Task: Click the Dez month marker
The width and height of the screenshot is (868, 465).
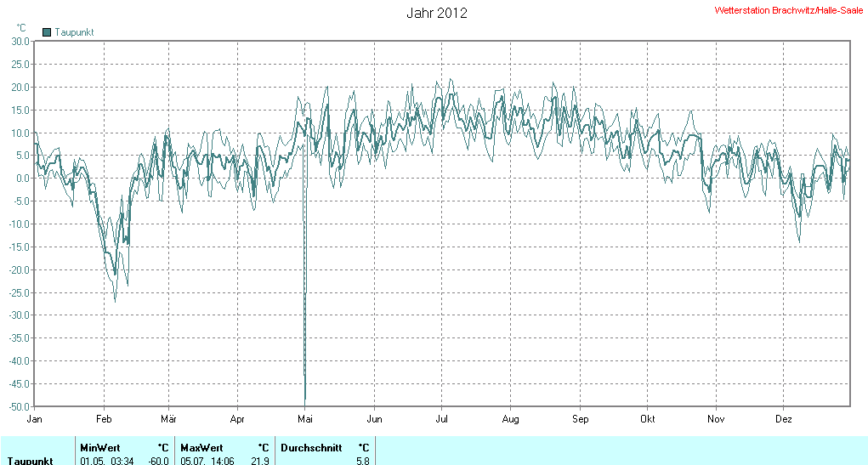Action: coord(785,419)
